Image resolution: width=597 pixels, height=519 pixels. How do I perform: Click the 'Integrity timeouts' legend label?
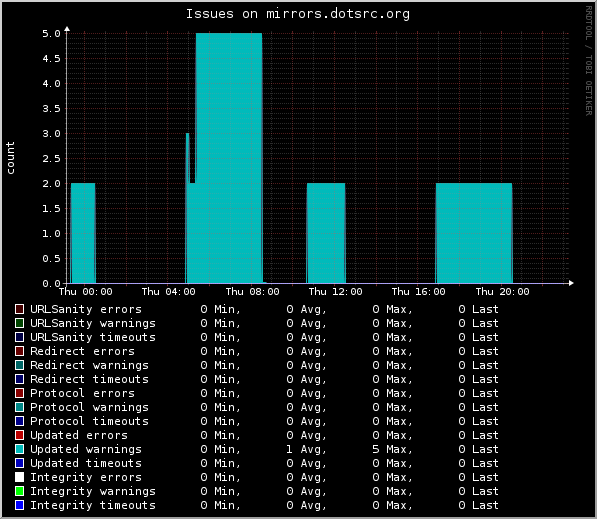(93, 505)
